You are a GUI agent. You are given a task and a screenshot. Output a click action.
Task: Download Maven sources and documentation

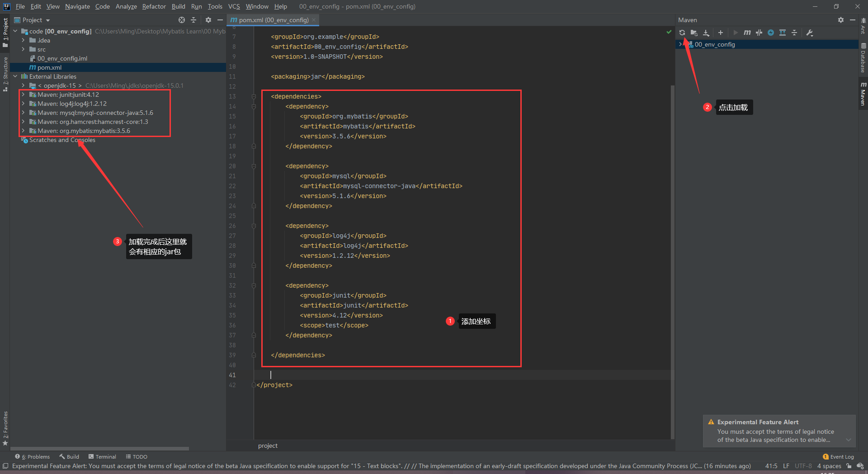tap(706, 33)
